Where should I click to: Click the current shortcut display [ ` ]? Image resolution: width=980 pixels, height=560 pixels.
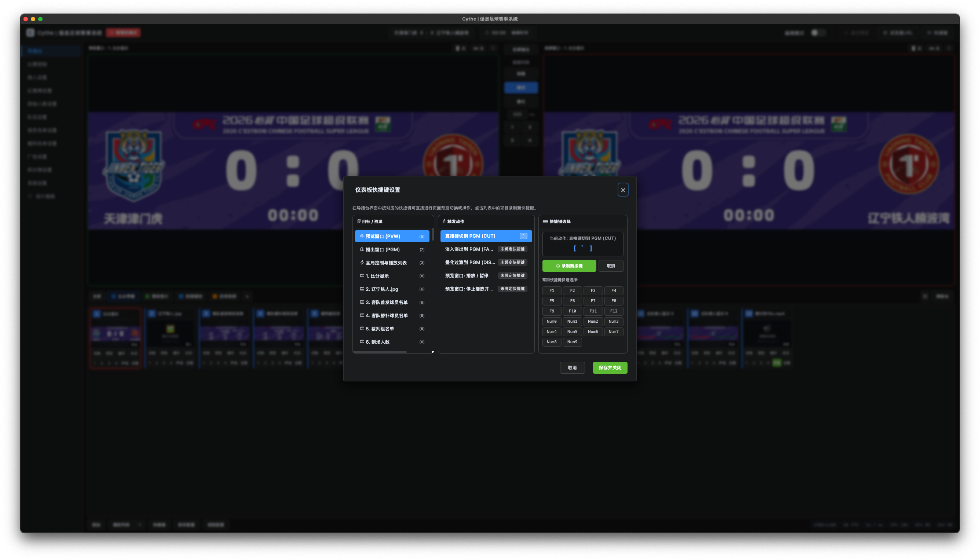click(x=582, y=249)
